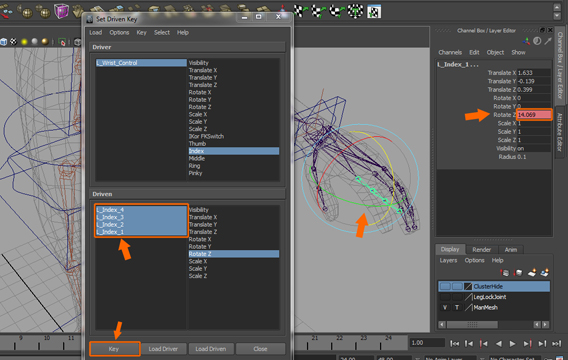Click the Load Driver button

(163, 349)
